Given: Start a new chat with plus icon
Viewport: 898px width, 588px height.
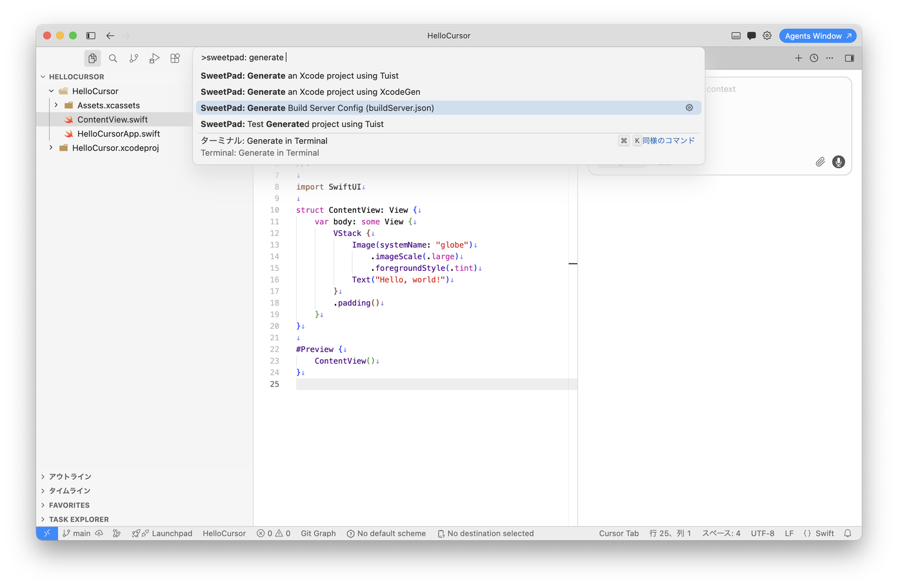Looking at the screenshot, I should (799, 58).
